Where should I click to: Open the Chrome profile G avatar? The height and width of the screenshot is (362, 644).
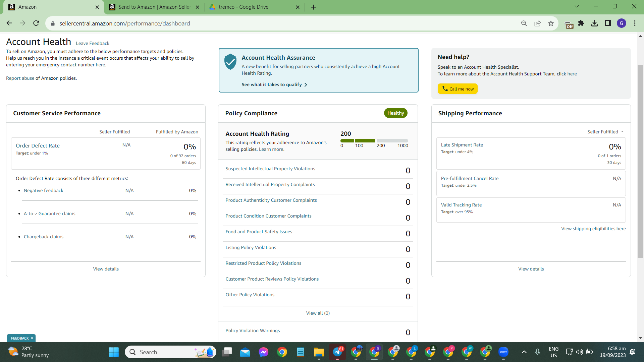[622, 23]
